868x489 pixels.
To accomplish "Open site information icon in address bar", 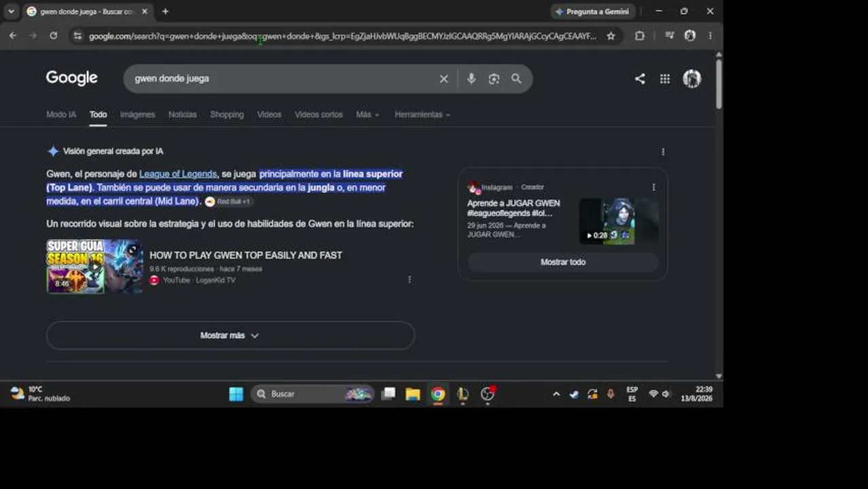I will [77, 36].
